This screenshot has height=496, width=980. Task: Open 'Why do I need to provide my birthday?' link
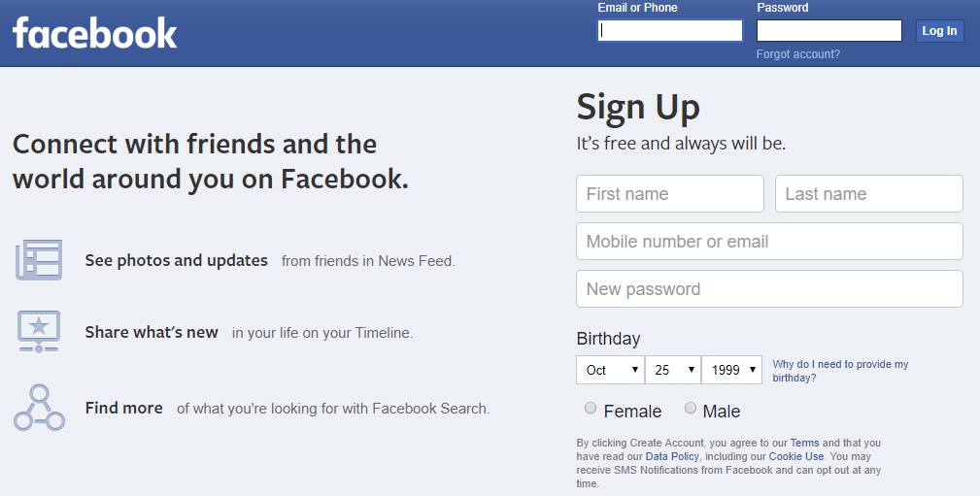tap(840, 371)
